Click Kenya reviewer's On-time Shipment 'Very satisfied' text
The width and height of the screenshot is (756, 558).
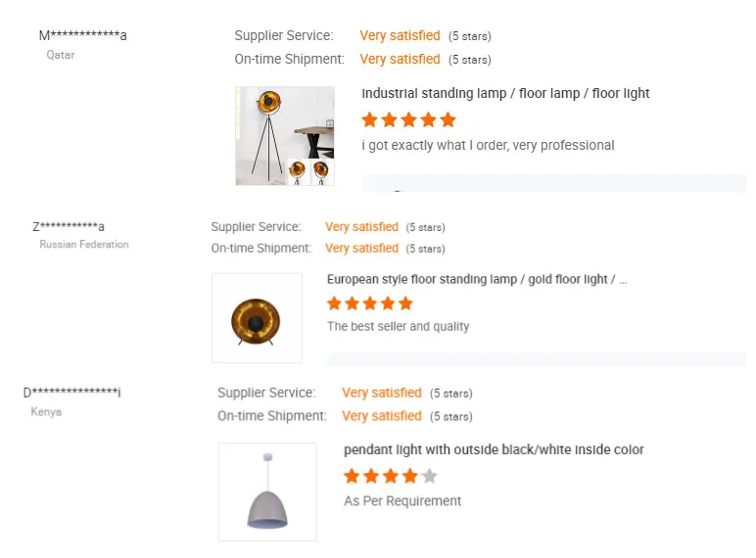pyautogui.click(x=381, y=416)
